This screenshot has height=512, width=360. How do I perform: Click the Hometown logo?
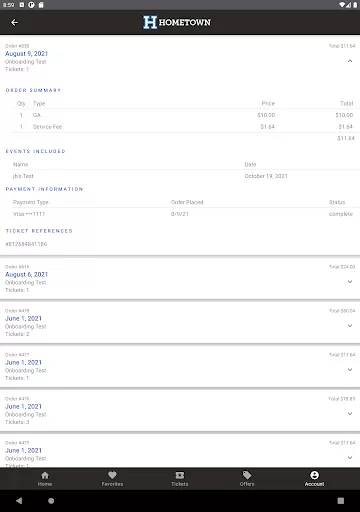point(177,22)
